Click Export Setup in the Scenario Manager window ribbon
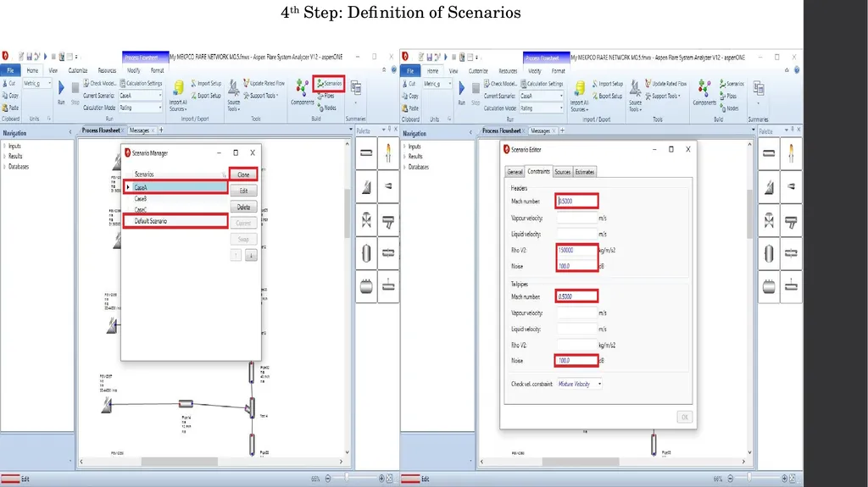The width and height of the screenshot is (868, 487). pos(206,96)
